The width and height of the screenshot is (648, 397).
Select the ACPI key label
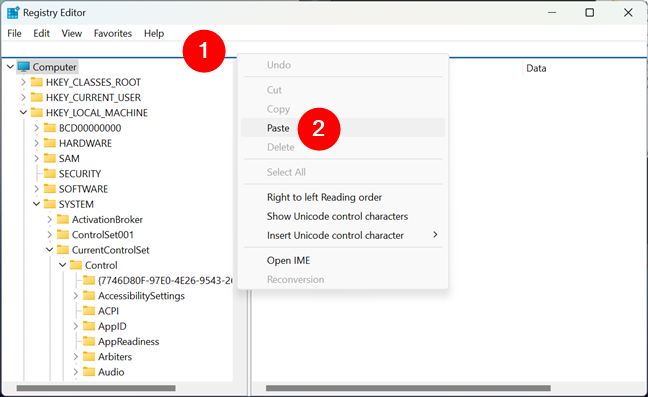108,311
